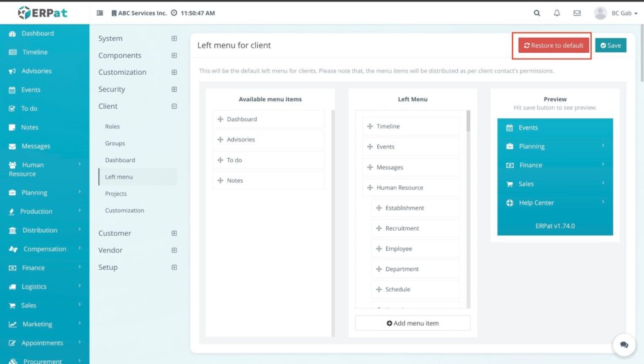Open the Roles submenu under Client

pyautogui.click(x=113, y=126)
